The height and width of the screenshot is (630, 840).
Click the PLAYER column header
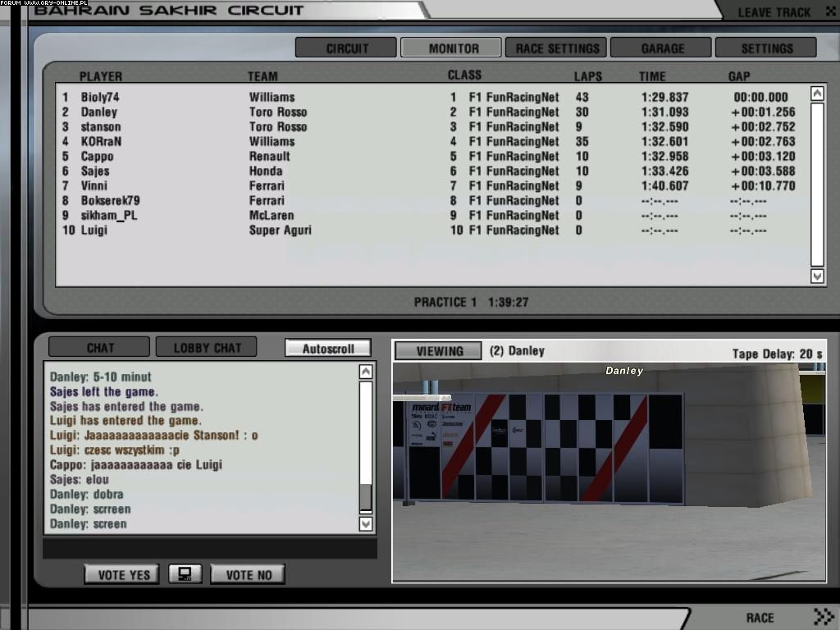tap(101, 76)
